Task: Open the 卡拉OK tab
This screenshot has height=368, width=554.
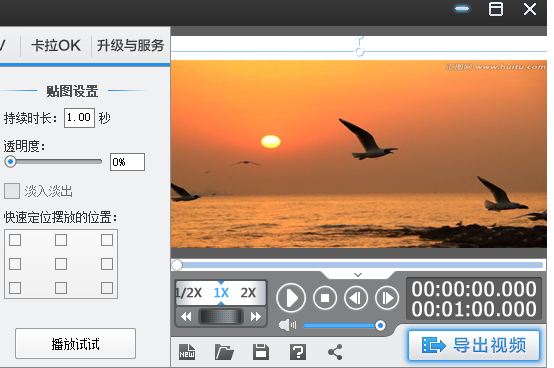Action: tap(56, 46)
